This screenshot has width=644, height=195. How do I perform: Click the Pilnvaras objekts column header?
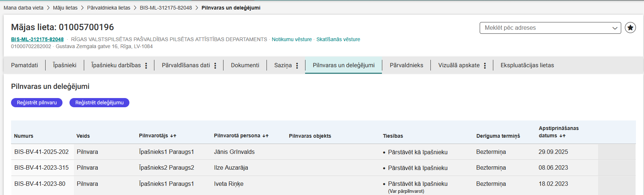310,136
